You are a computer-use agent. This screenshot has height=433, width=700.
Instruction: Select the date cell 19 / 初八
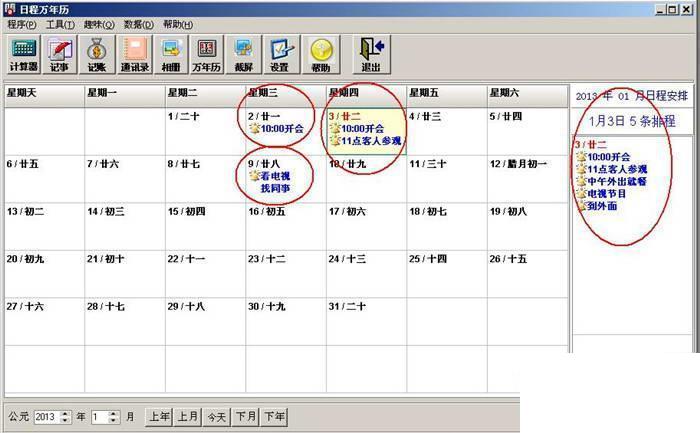(527, 227)
